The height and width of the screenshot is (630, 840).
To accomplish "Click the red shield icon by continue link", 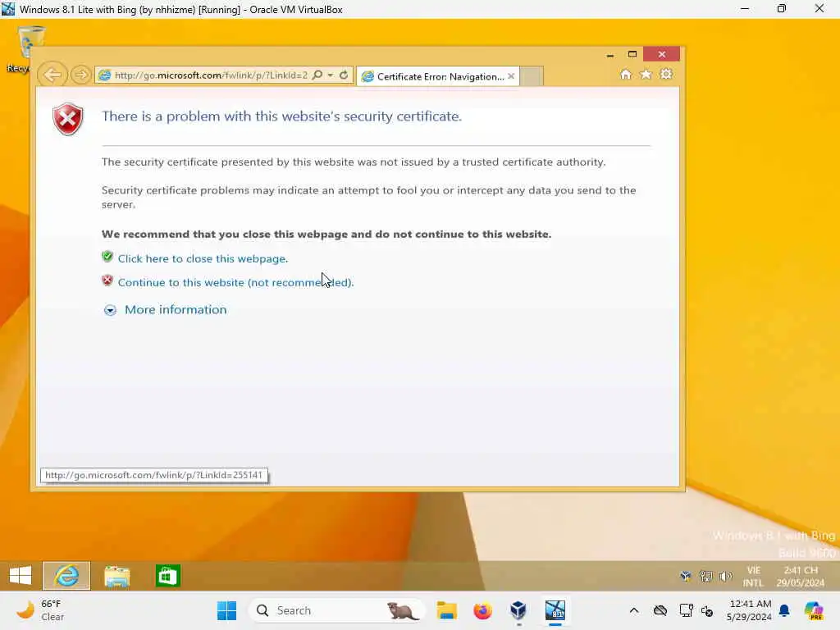I will (x=107, y=281).
